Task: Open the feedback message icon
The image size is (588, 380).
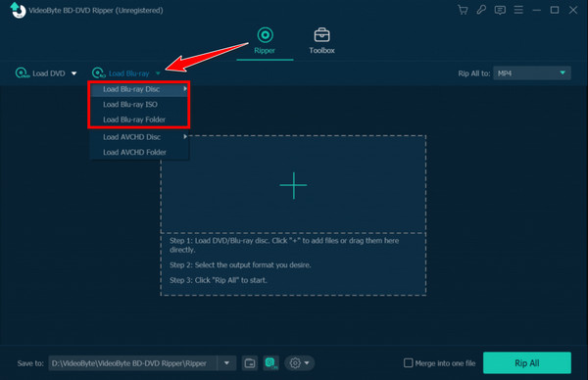Action: pyautogui.click(x=500, y=10)
